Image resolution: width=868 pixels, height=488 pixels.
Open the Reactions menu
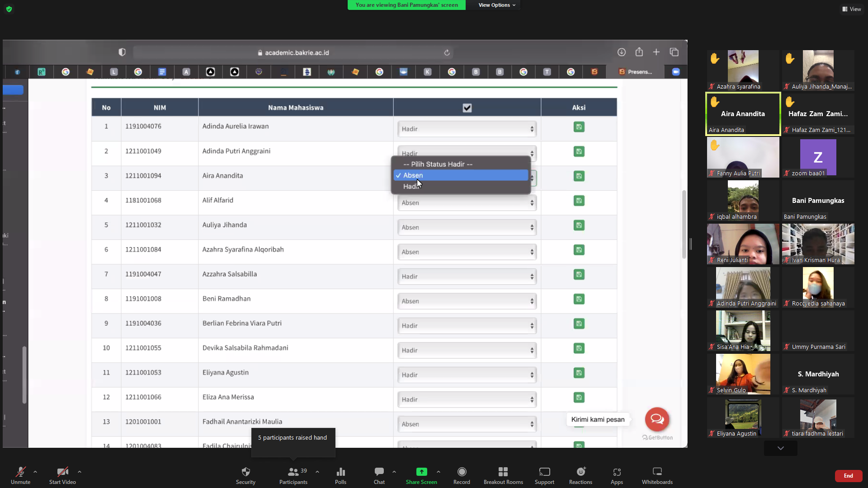581,475
